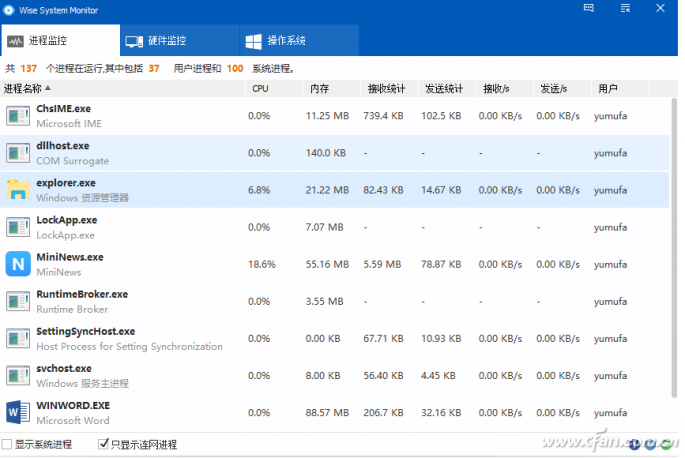Image resolution: width=685 pixels, height=458 pixels.
Task: Sort by the 发送/s column header
Action: (562, 89)
